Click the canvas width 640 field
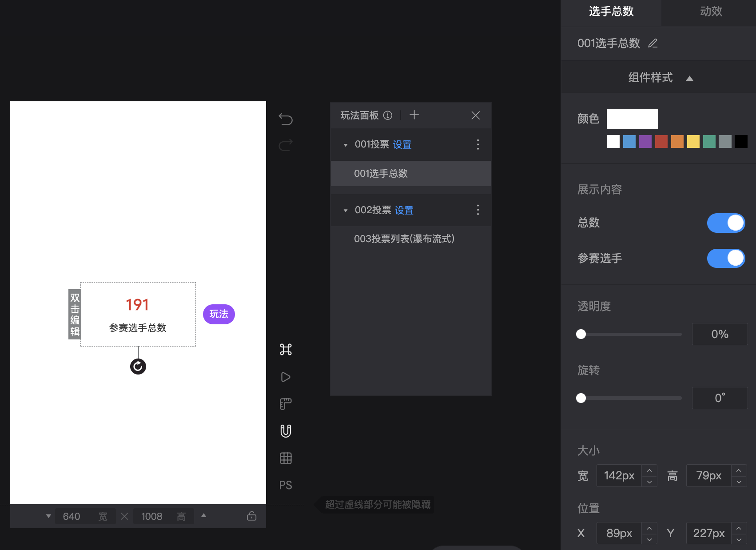This screenshot has height=550, width=756. 85,516
